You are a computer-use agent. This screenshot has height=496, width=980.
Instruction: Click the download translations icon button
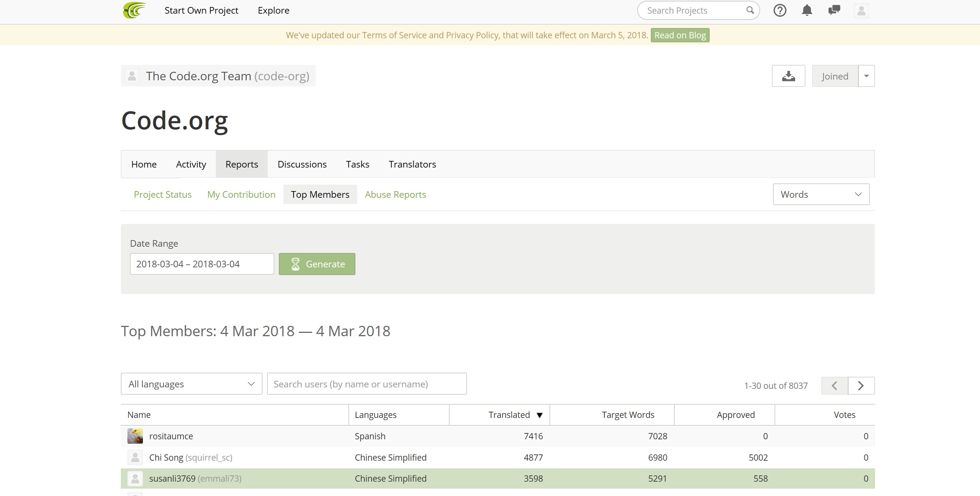point(788,76)
